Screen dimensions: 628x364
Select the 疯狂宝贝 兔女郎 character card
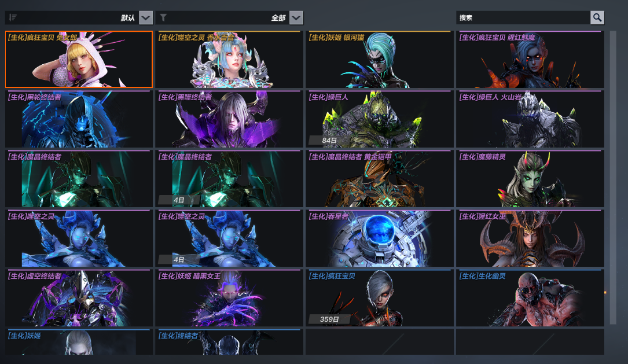[x=79, y=59]
